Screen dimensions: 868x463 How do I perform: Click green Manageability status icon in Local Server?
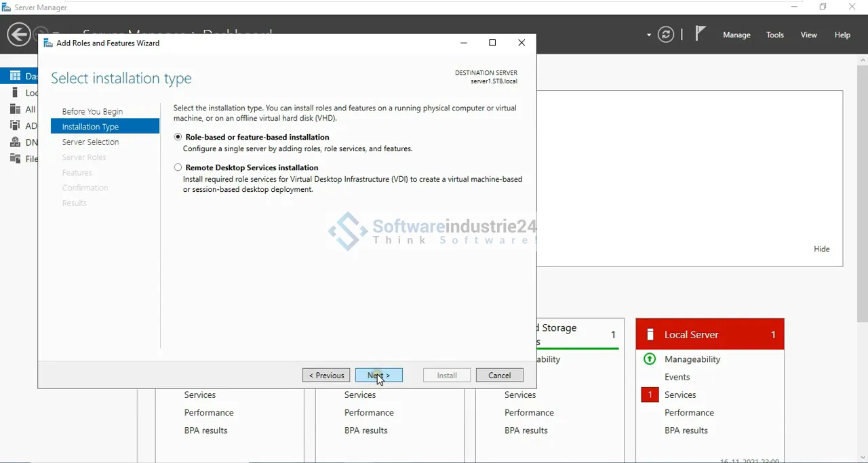click(650, 359)
